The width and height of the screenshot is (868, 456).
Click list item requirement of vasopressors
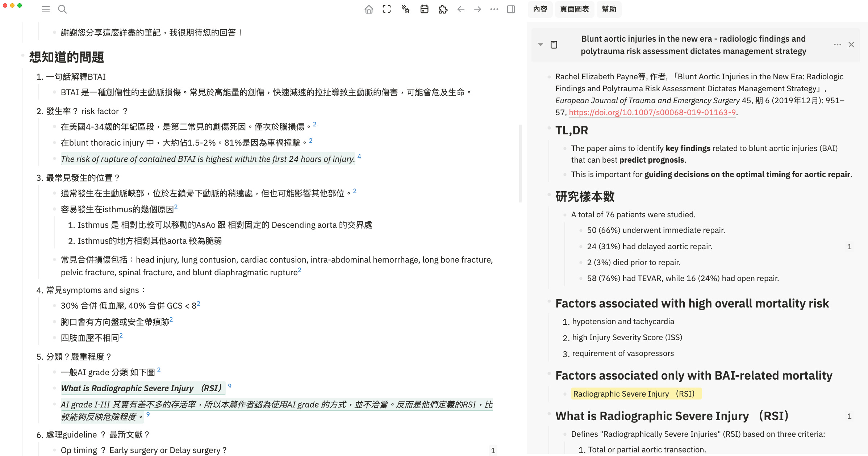coord(623,353)
